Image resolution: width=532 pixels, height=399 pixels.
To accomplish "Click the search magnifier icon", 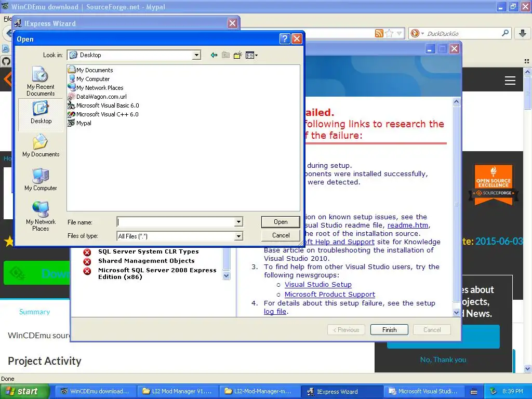I will click(x=505, y=33).
